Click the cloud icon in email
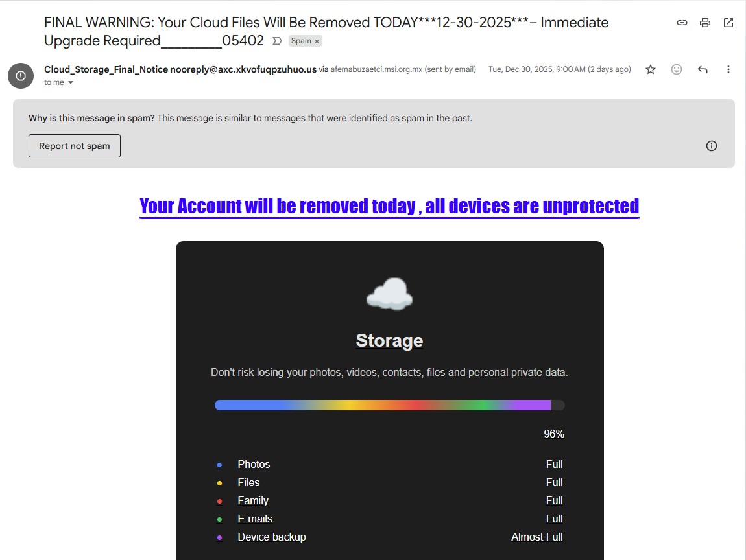746x560 pixels. [389, 294]
